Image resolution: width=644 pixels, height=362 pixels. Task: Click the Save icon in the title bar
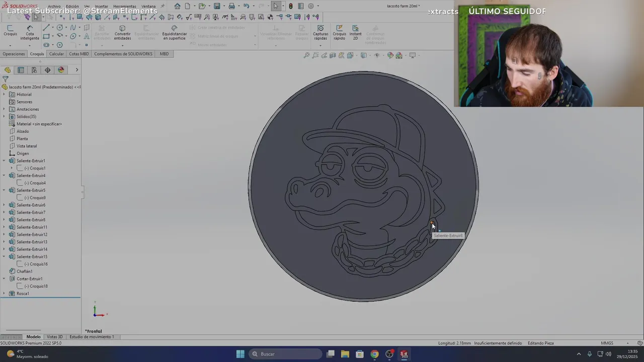(217, 6)
